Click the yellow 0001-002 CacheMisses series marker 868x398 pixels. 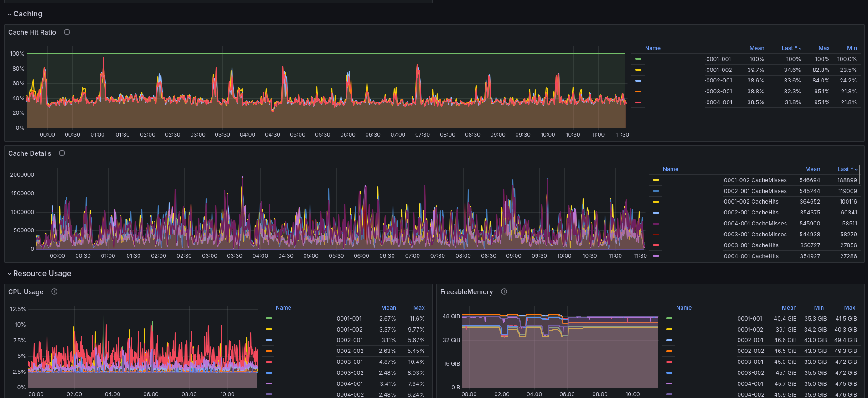click(x=656, y=180)
